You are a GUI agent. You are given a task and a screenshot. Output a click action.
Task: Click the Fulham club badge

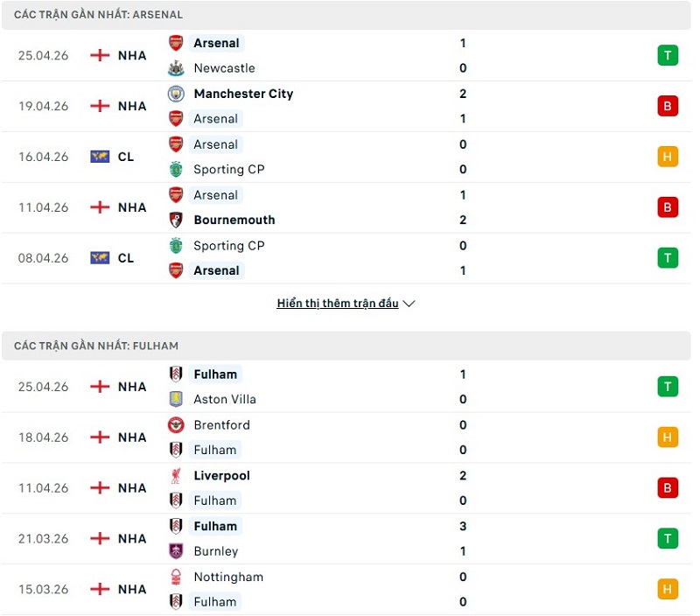pos(175,374)
